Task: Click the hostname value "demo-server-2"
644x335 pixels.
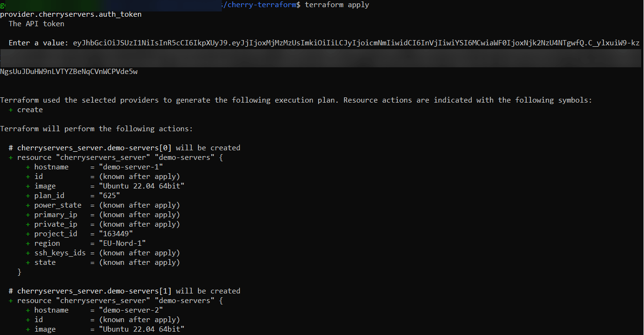Action: (131, 310)
